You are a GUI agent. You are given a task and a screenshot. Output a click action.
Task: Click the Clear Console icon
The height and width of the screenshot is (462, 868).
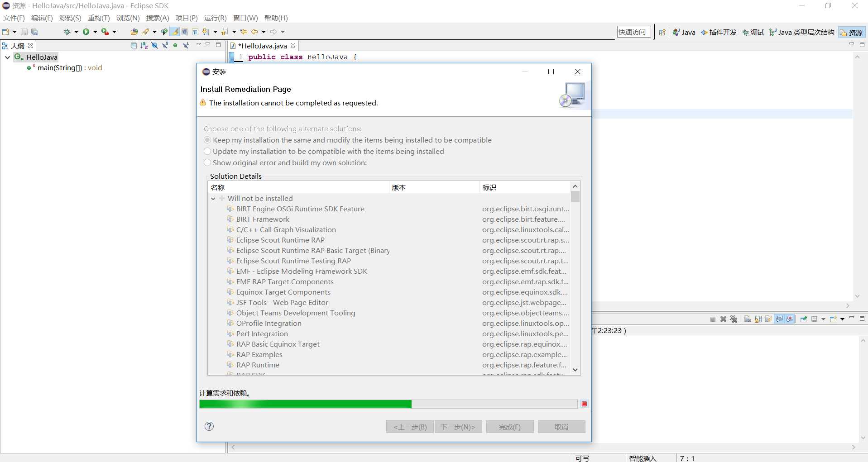748,319
